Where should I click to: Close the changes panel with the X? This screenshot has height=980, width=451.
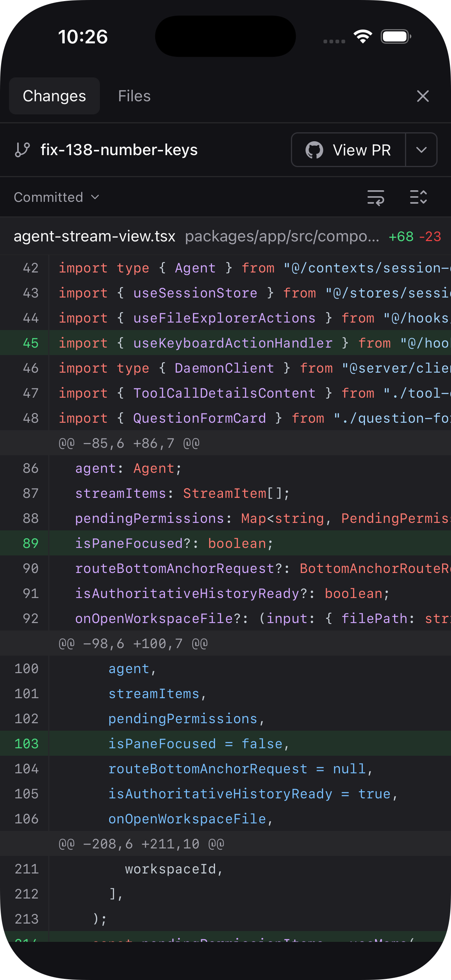pyautogui.click(x=423, y=96)
